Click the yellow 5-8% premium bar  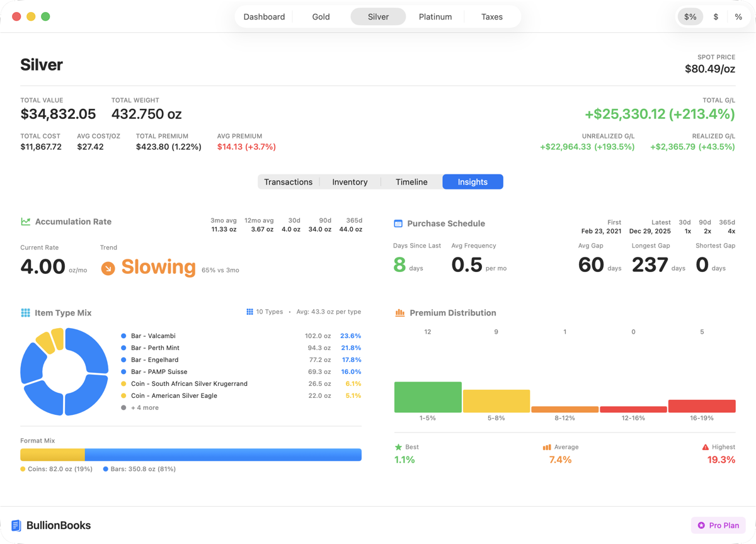(496, 401)
